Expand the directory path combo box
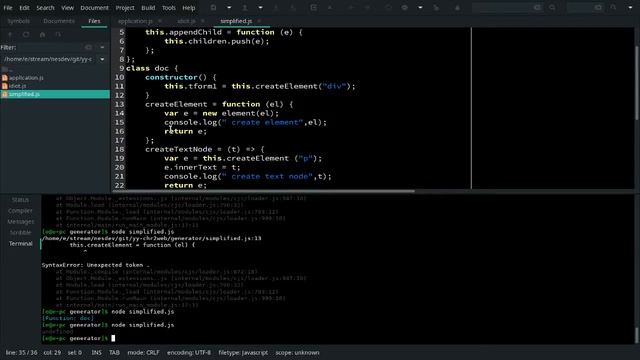 click(102, 59)
